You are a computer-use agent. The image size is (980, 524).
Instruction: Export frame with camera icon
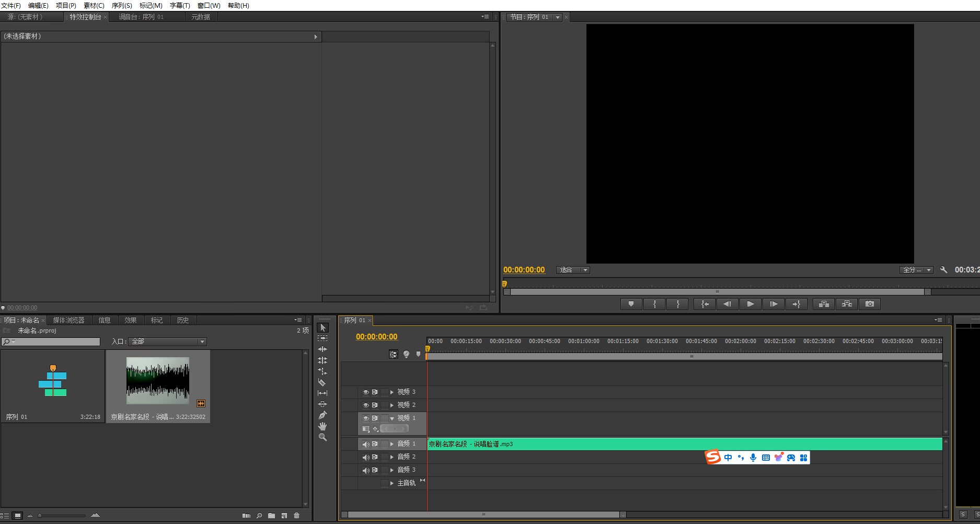tap(870, 304)
